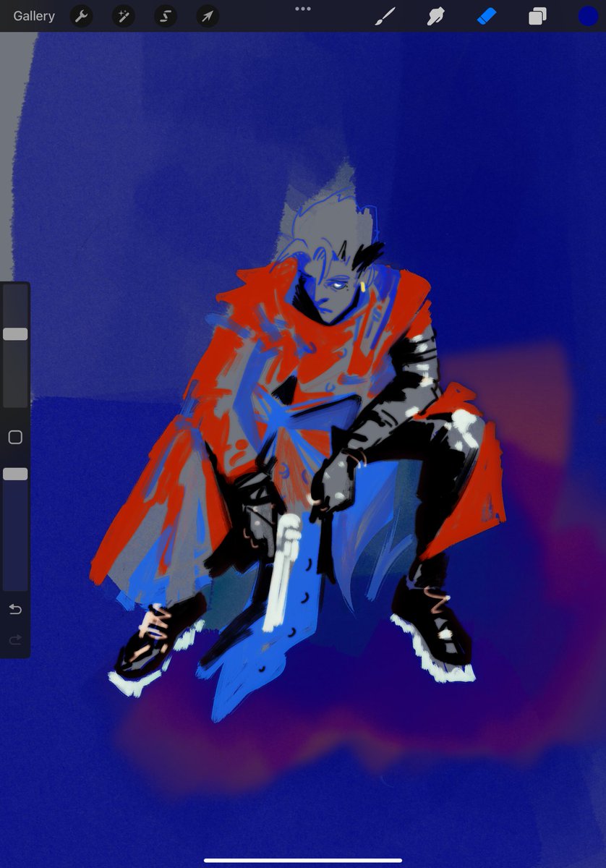Undo the last stroke

point(15,610)
